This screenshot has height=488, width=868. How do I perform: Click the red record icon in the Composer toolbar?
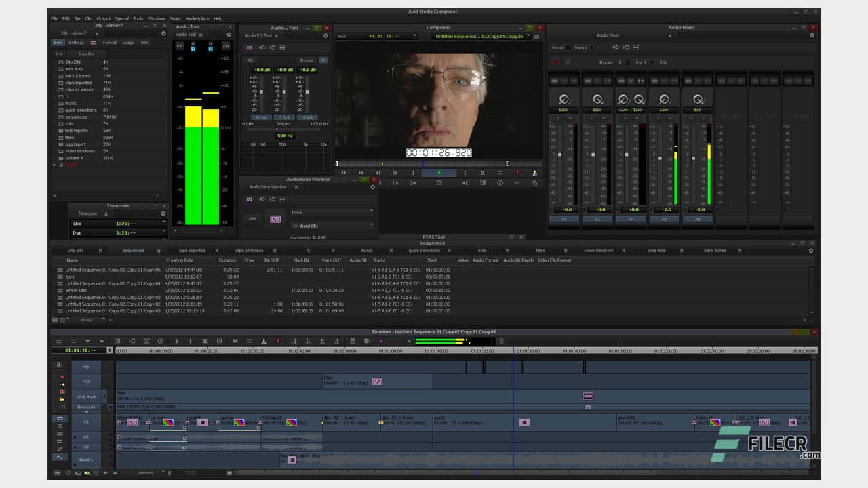tap(517, 172)
